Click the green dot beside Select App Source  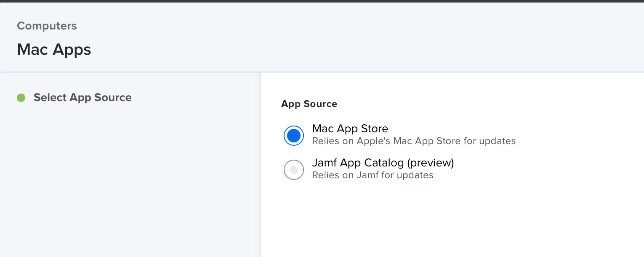(x=21, y=98)
